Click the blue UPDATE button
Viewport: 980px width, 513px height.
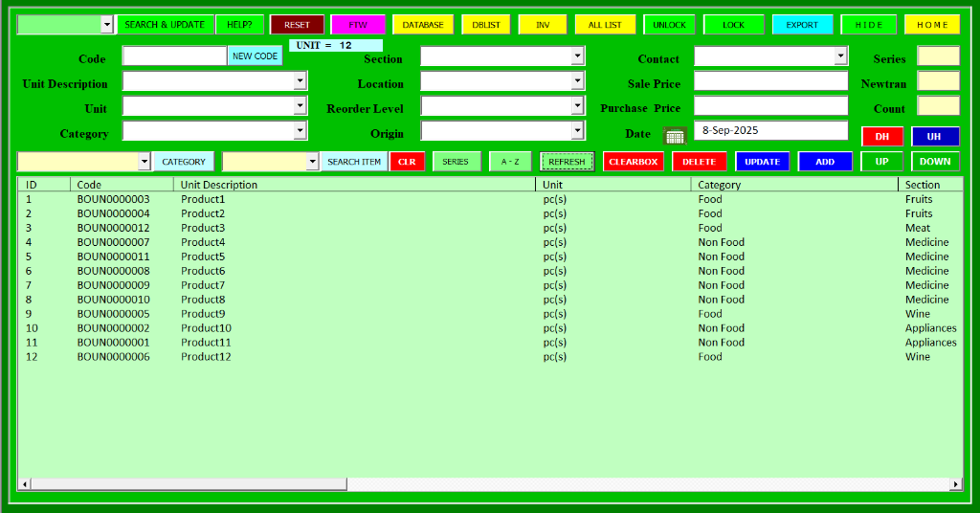763,161
